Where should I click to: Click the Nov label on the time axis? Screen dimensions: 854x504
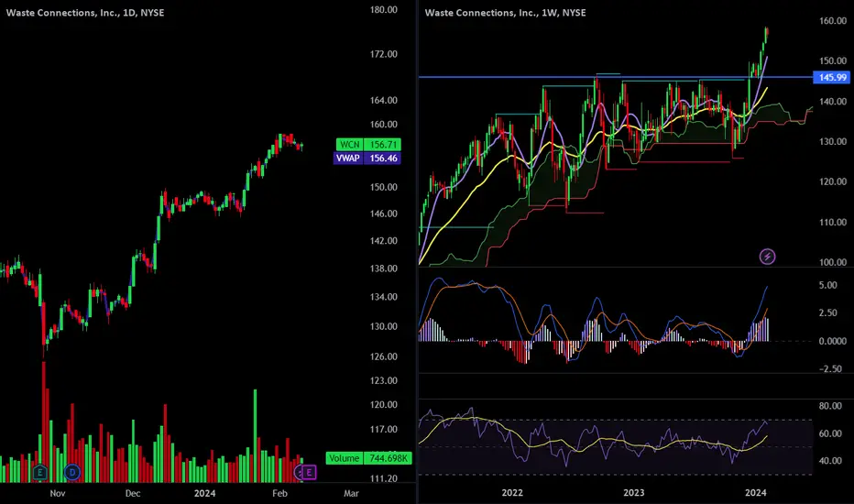(x=57, y=493)
